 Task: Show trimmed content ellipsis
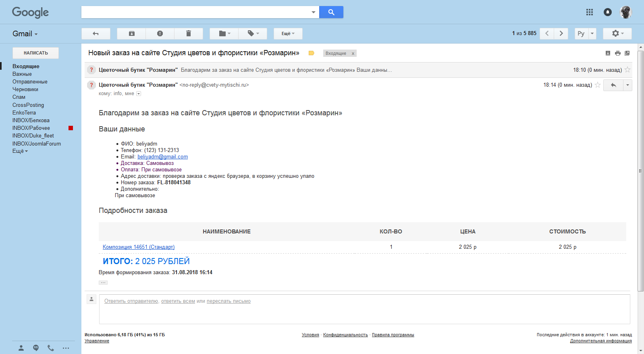[103, 283]
